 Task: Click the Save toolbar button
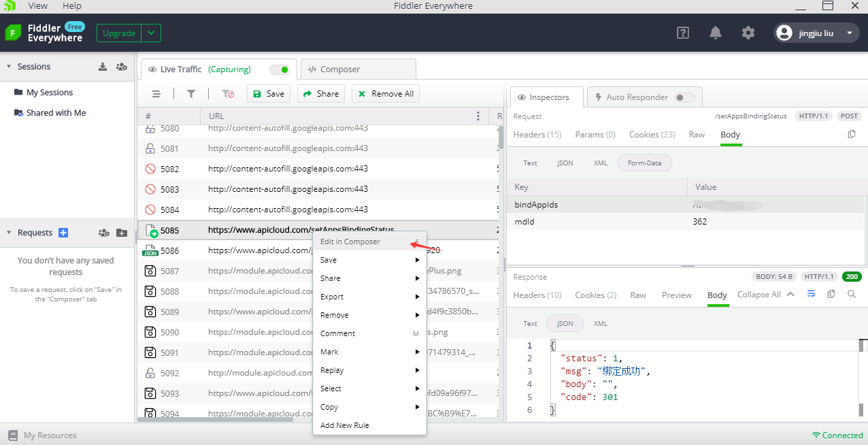(269, 94)
